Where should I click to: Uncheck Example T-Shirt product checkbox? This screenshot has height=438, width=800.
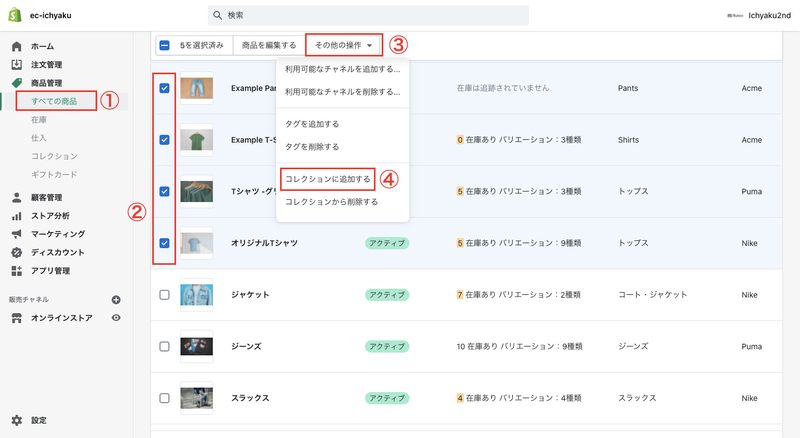pyautogui.click(x=164, y=139)
